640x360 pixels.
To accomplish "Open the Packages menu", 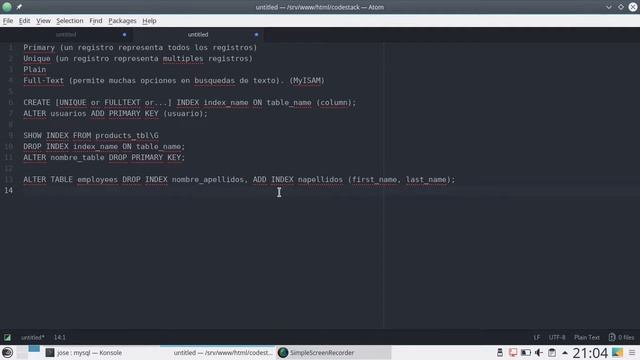I will click(122, 21).
